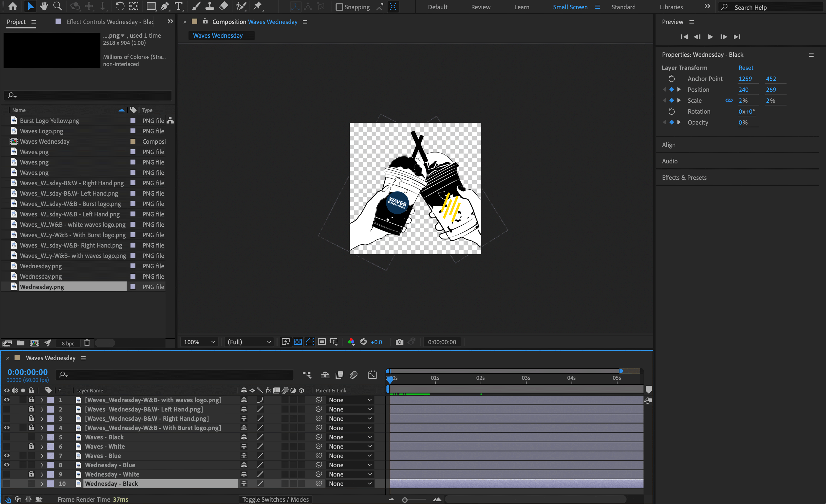Create a new composition from Project panel
This screenshot has width=826, height=504.
click(34, 343)
